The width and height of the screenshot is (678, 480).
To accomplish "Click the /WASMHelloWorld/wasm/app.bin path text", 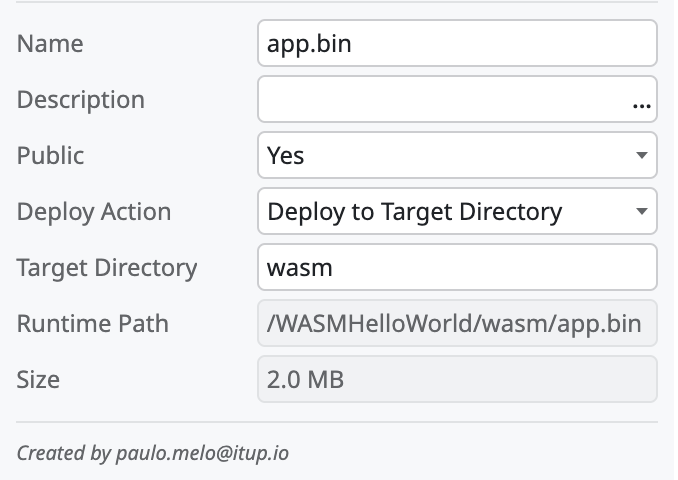I will point(455,324).
